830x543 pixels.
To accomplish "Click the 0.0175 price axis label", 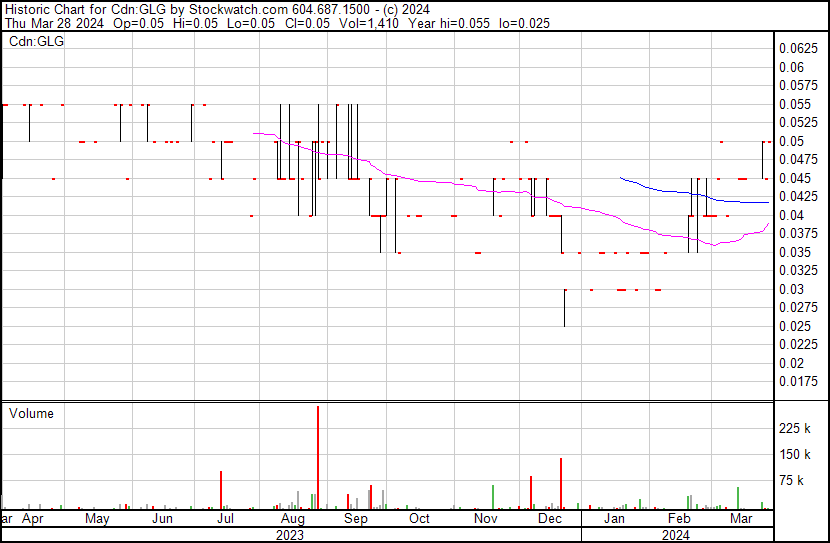I will click(x=798, y=382).
